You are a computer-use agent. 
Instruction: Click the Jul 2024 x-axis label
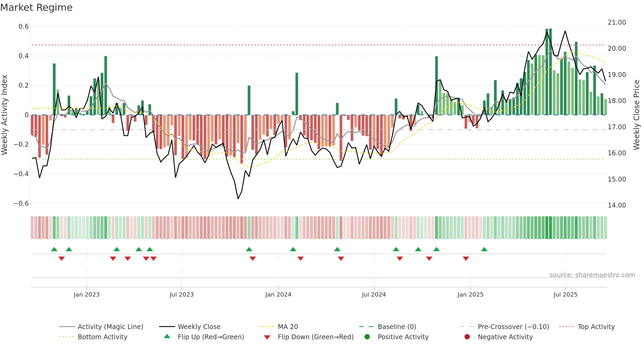pyautogui.click(x=374, y=294)
